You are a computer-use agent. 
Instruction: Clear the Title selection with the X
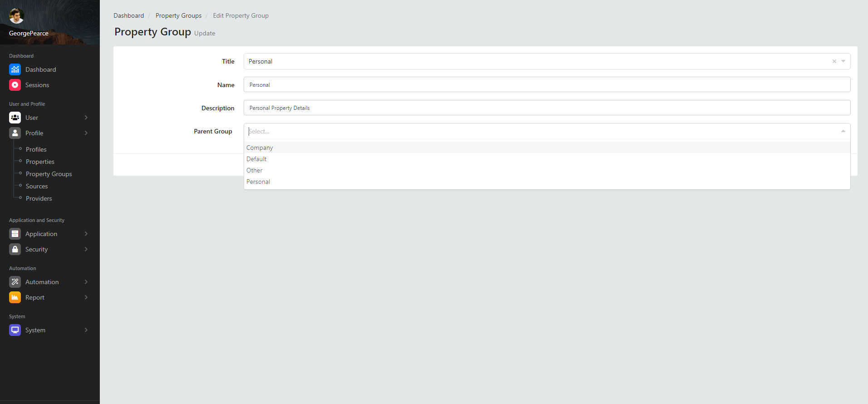(x=834, y=61)
